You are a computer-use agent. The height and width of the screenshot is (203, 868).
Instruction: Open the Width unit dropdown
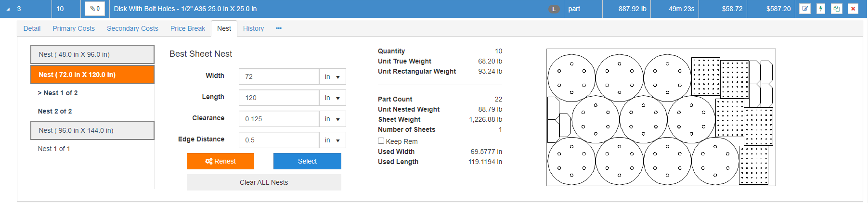point(332,76)
